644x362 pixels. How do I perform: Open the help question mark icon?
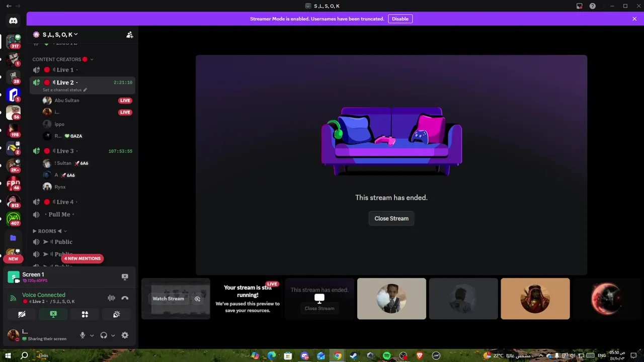pyautogui.click(x=593, y=6)
